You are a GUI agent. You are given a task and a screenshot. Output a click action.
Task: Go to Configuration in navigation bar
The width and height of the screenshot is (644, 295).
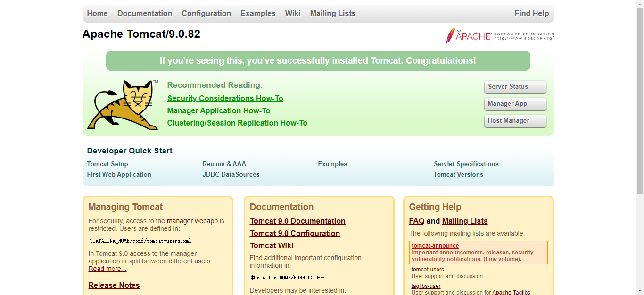tap(206, 13)
